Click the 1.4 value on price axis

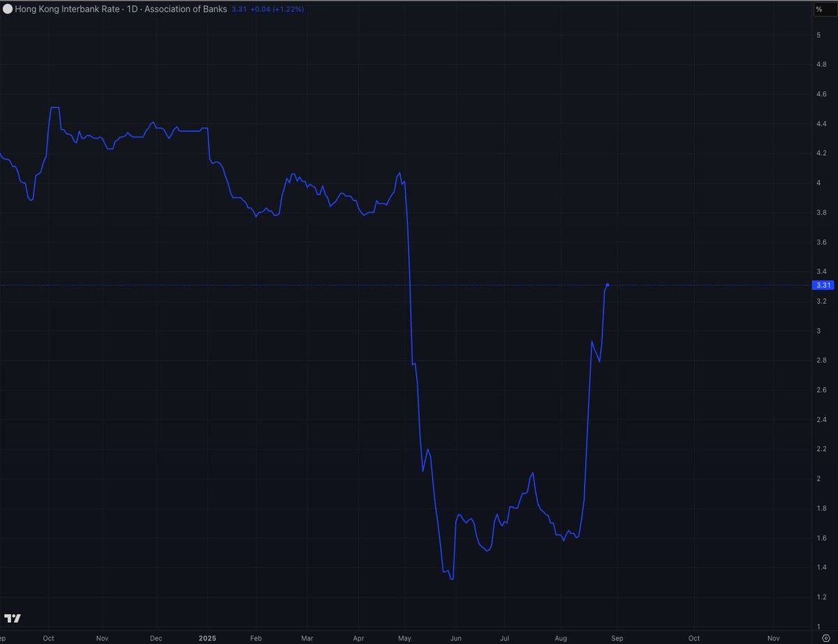(x=822, y=567)
